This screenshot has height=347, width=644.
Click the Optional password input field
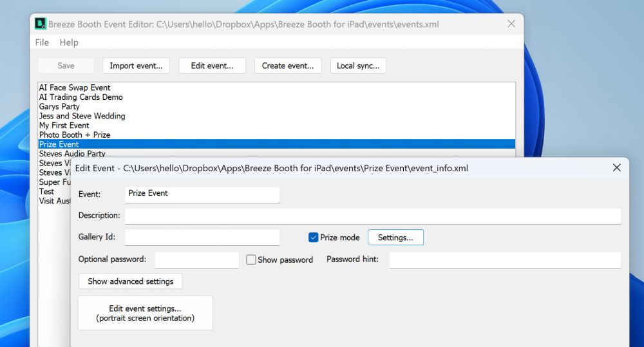196,260
